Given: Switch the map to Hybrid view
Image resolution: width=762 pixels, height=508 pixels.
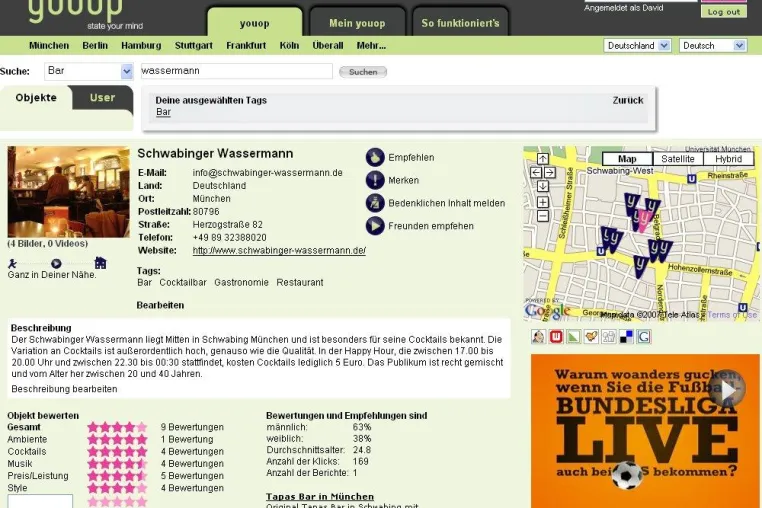Looking at the screenshot, I should point(728,159).
